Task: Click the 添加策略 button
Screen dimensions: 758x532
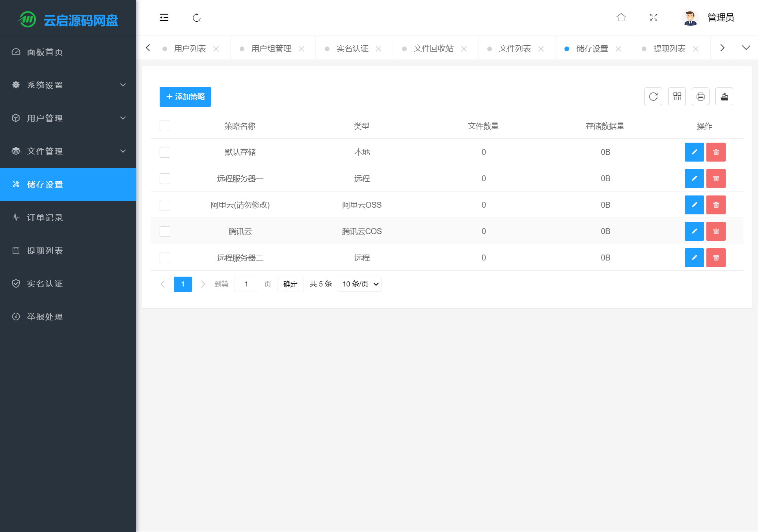Action: tap(185, 97)
